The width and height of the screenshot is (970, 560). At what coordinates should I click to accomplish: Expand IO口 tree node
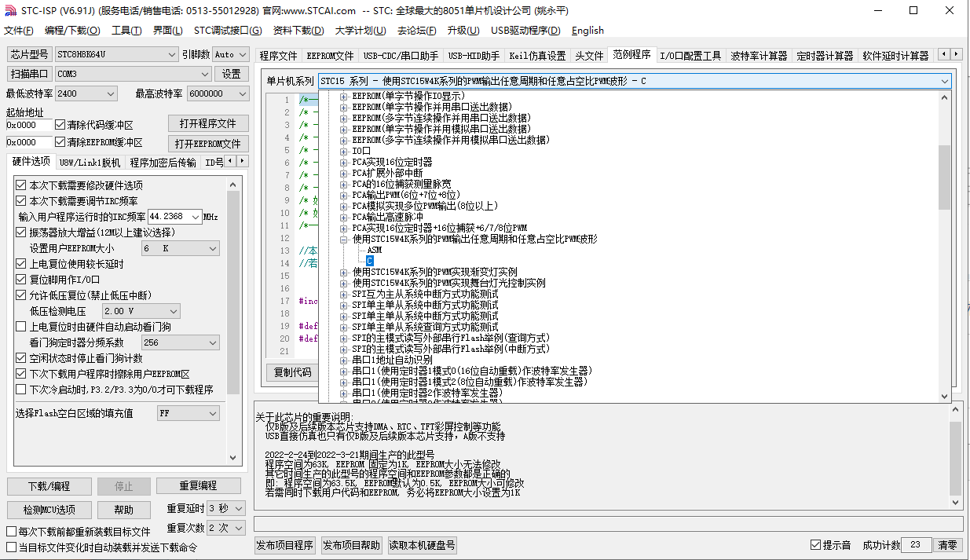click(343, 151)
